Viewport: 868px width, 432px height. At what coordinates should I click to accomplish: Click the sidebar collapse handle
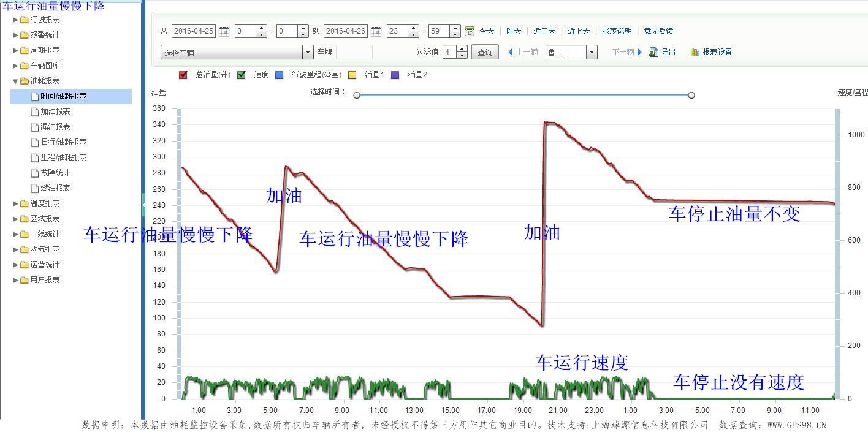click(143, 205)
